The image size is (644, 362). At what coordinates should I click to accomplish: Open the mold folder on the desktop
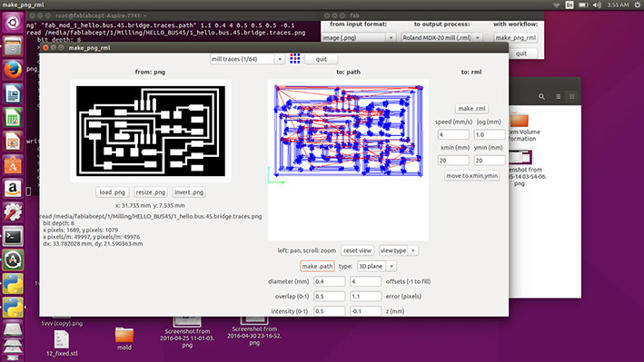click(124, 338)
